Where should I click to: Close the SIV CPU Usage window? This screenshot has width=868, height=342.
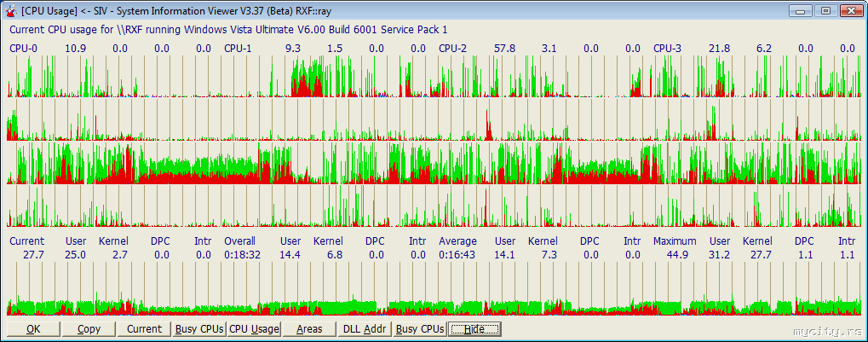click(851, 10)
